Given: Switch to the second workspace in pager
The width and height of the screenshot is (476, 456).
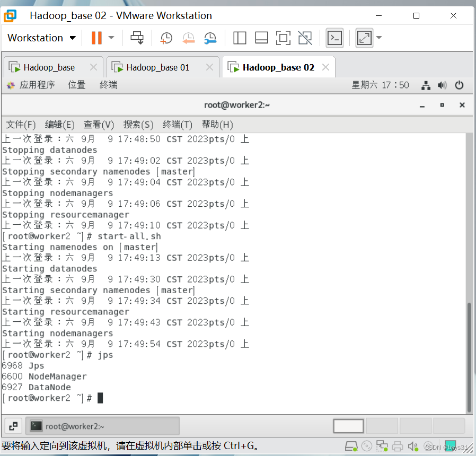Looking at the screenshot, I should point(382,426).
